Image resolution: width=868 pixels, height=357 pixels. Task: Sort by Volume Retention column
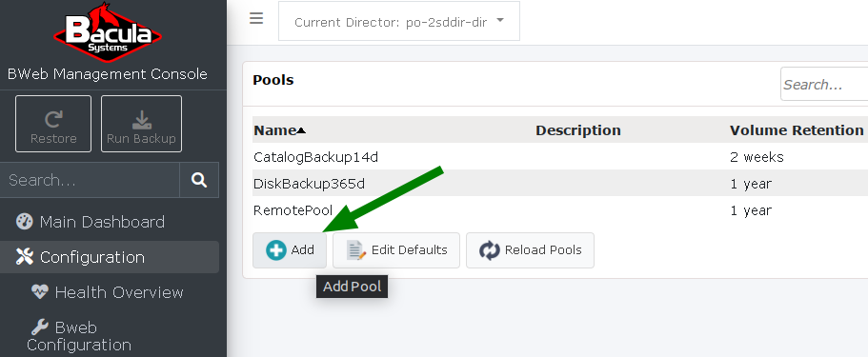point(797,130)
